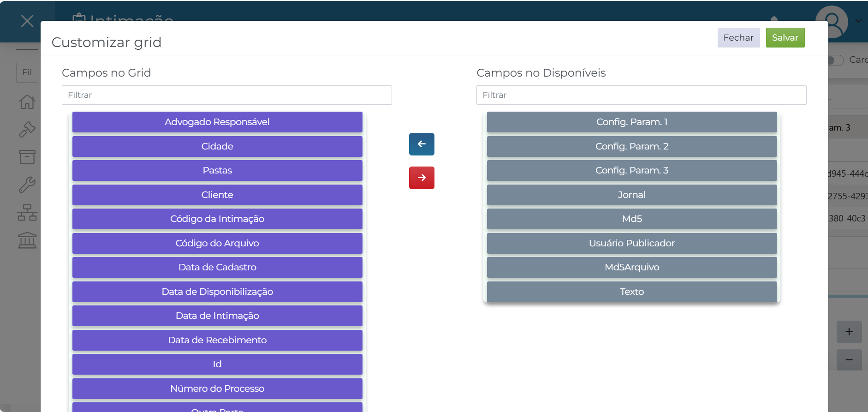Select the Cidade field

coord(217,146)
